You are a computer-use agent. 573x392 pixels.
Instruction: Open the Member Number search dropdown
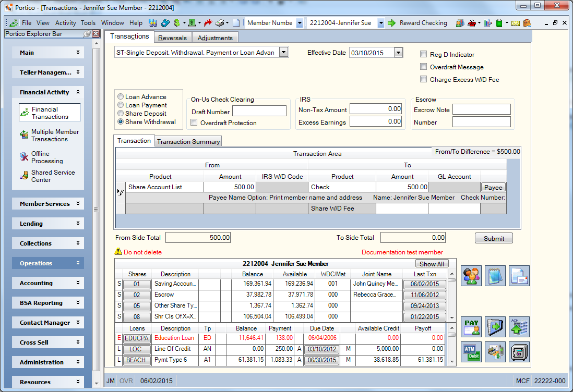[300, 23]
